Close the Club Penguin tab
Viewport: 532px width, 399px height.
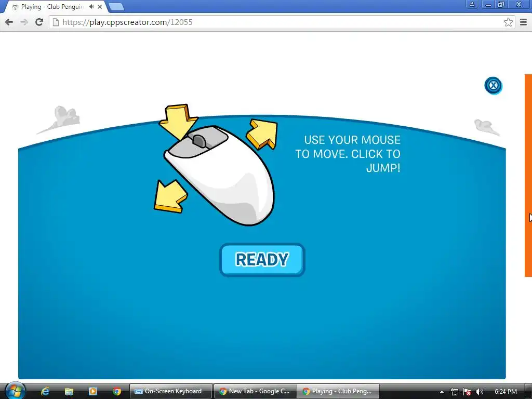(x=100, y=7)
